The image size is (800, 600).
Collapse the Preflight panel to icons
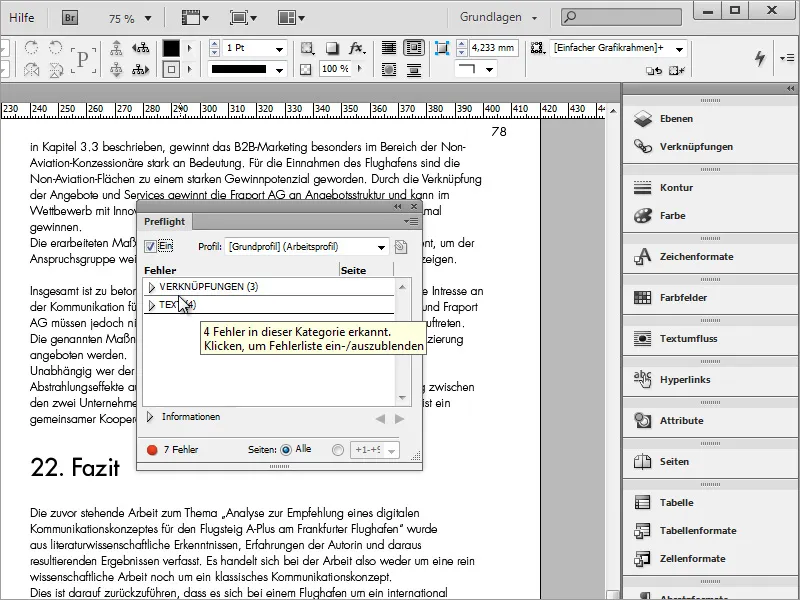(397, 207)
